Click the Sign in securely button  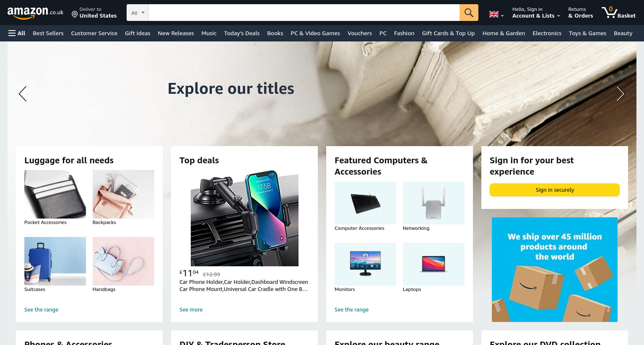click(555, 190)
